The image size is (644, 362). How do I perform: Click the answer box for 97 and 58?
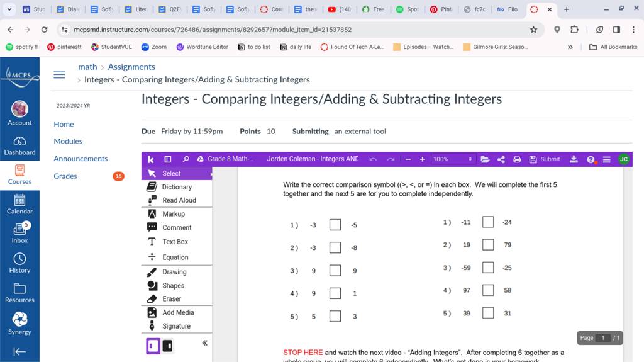tap(488, 290)
